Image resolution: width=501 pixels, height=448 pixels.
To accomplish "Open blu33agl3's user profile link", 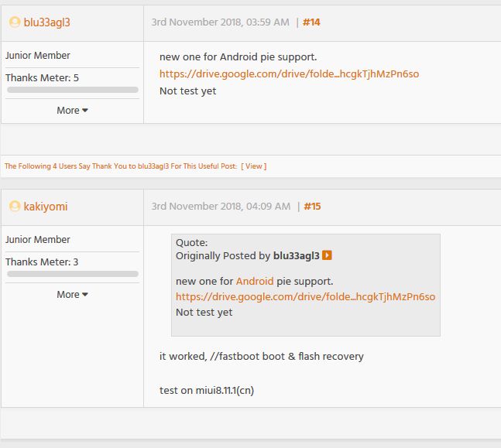I will [x=46, y=22].
